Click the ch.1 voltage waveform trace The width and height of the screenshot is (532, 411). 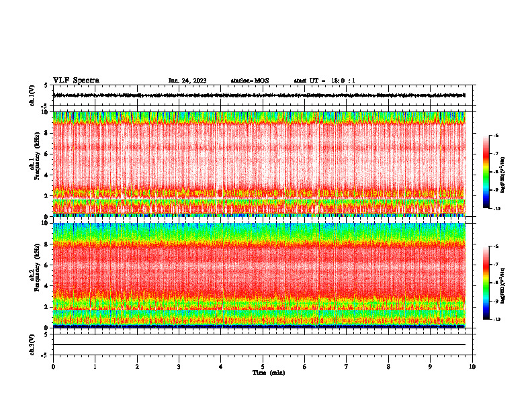259,95
